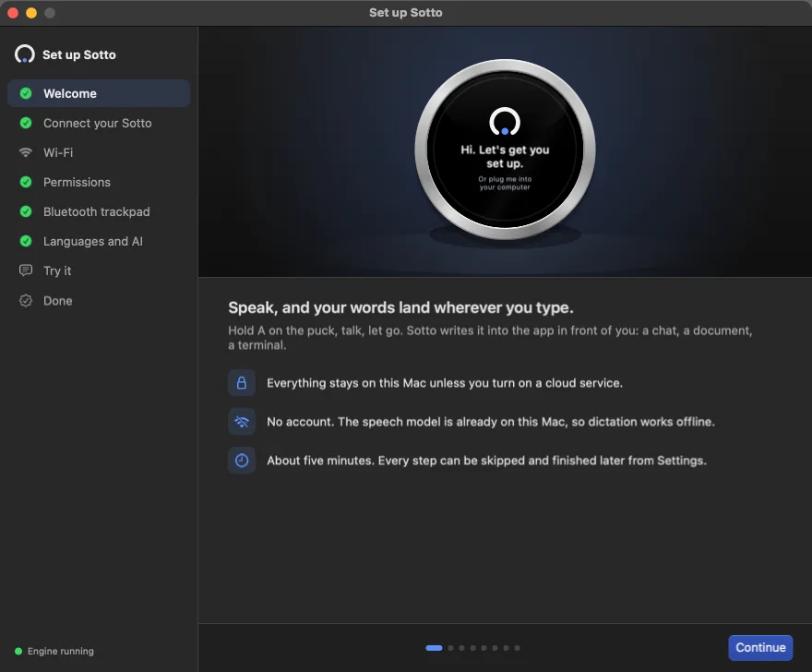Click the second page indicator dot
812x672 pixels.
pyautogui.click(x=450, y=648)
